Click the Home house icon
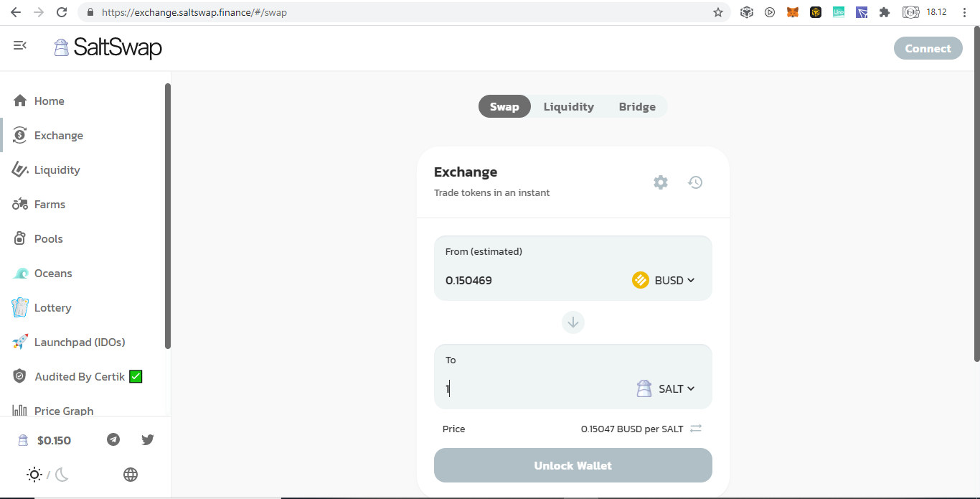Viewport: 980px width, 499px height. coord(20,101)
